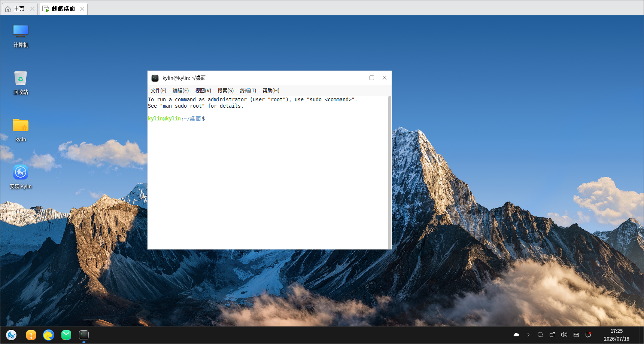The image size is (644, 344).
Task: Click the weather cloud tray icon
Action: (x=516, y=335)
